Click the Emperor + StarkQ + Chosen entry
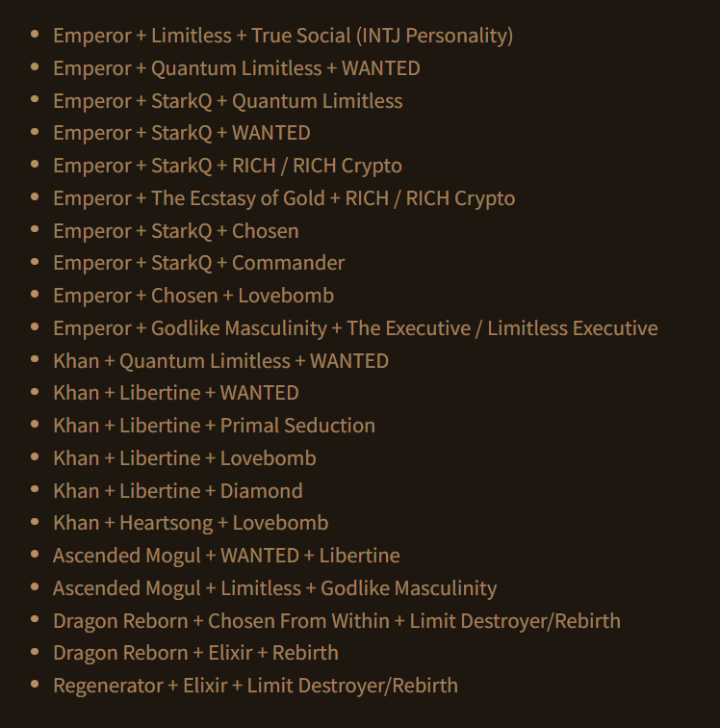This screenshot has height=728, width=720. (176, 231)
